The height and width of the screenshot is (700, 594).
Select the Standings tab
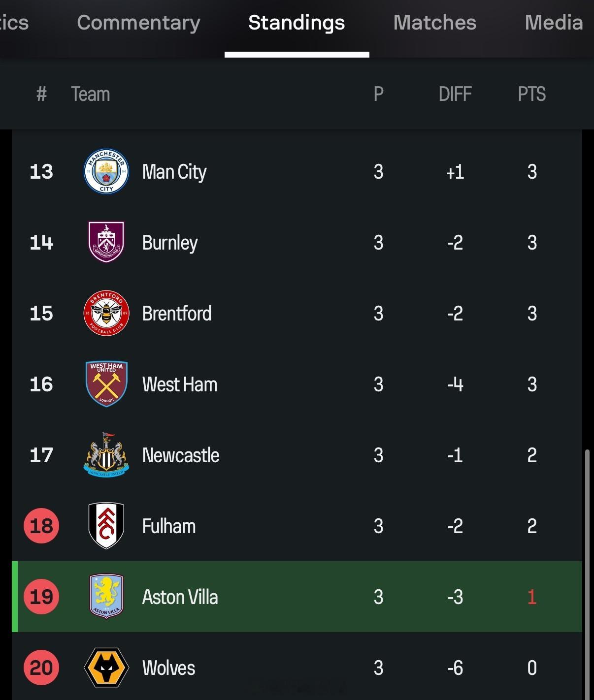297,23
